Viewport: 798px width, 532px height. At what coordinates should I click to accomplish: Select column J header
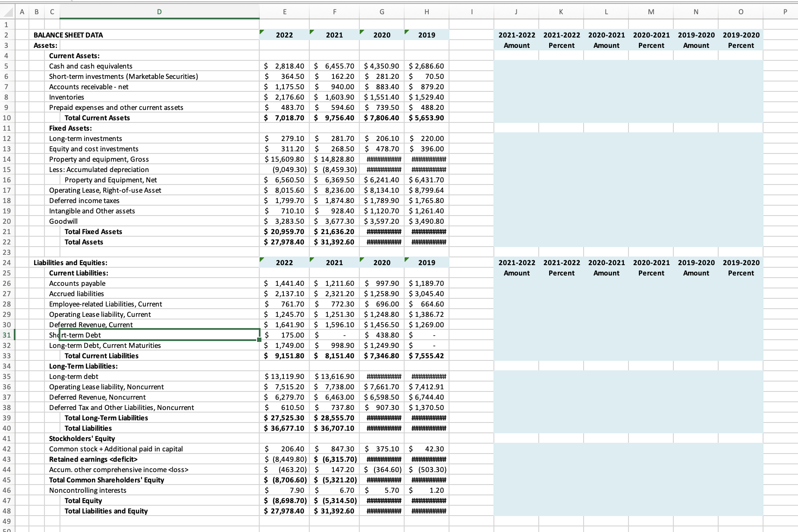point(516,12)
